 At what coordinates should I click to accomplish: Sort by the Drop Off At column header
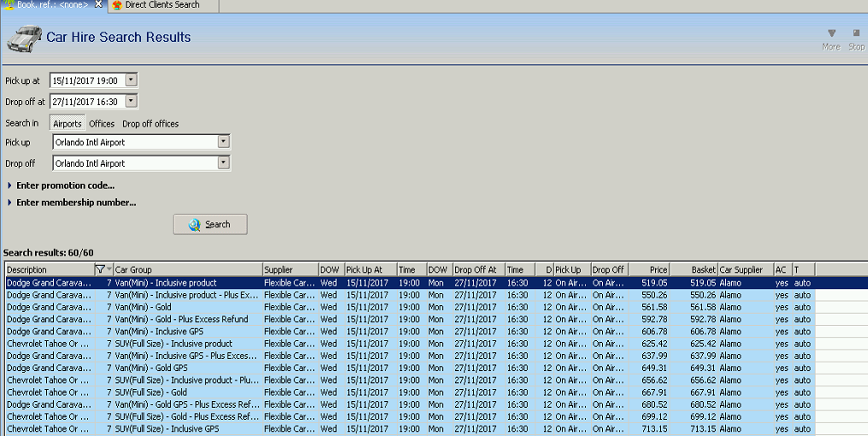[x=479, y=269]
